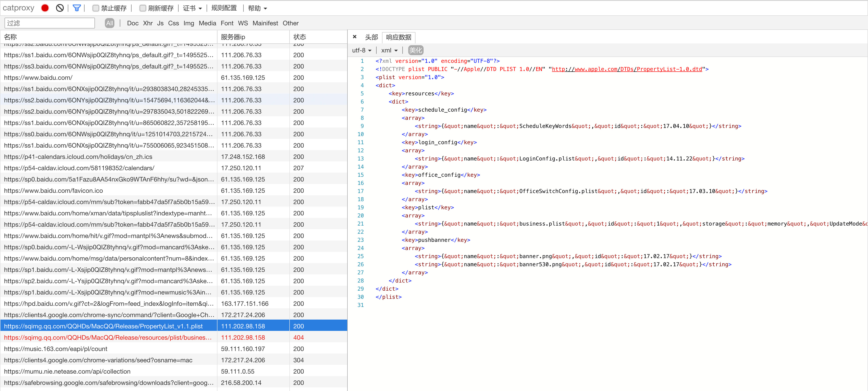Select the red 404 sqimg.qq.com request row
The image size is (868, 391).
coord(108,337)
